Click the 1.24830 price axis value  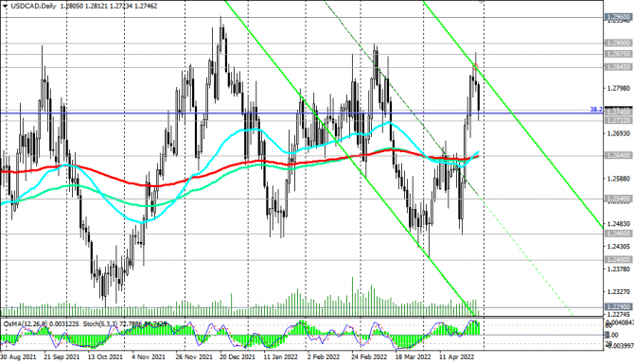(x=619, y=224)
